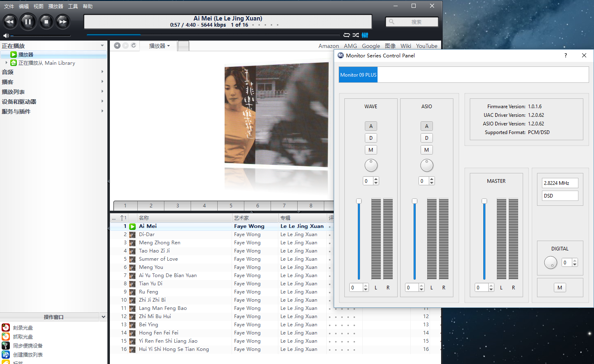Click the 抓取光盘 rip disc icon
The image size is (594, 364).
point(6,337)
